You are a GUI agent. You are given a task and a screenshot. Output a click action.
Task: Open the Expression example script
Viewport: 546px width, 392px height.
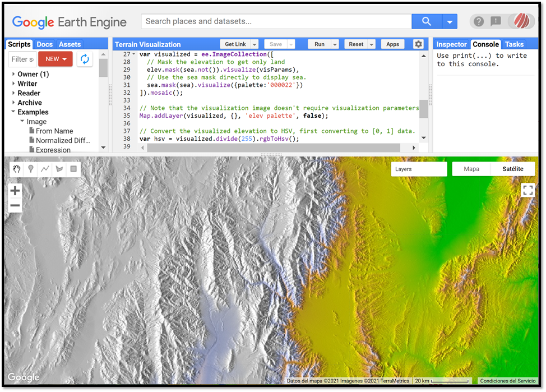[53, 150]
